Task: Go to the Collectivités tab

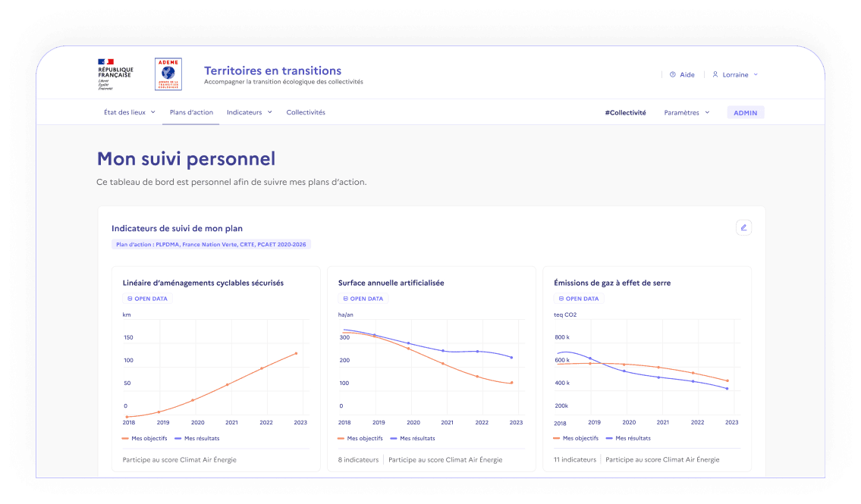Action: [306, 112]
